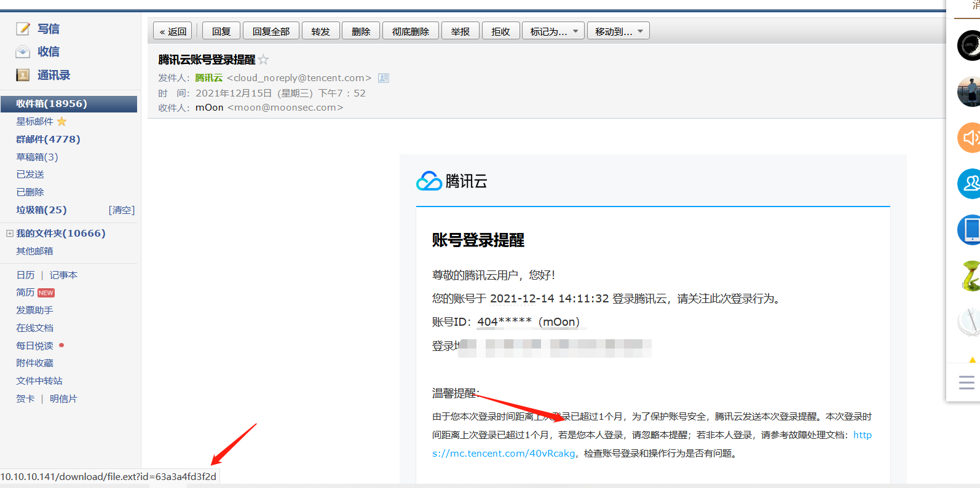980x488 pixels.
Task: Open the hamburger menu icon in the side panel
Action: (x=966, y=382)
